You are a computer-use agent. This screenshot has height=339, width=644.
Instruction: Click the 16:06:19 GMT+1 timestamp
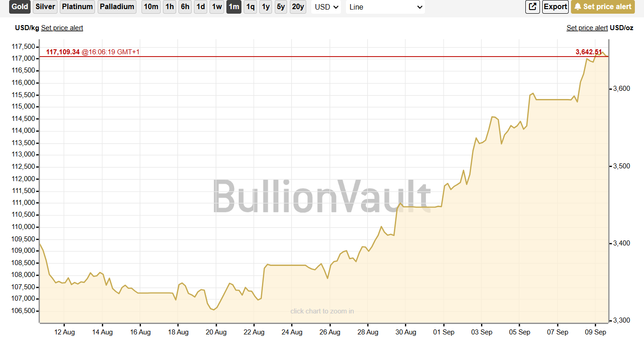111,52
